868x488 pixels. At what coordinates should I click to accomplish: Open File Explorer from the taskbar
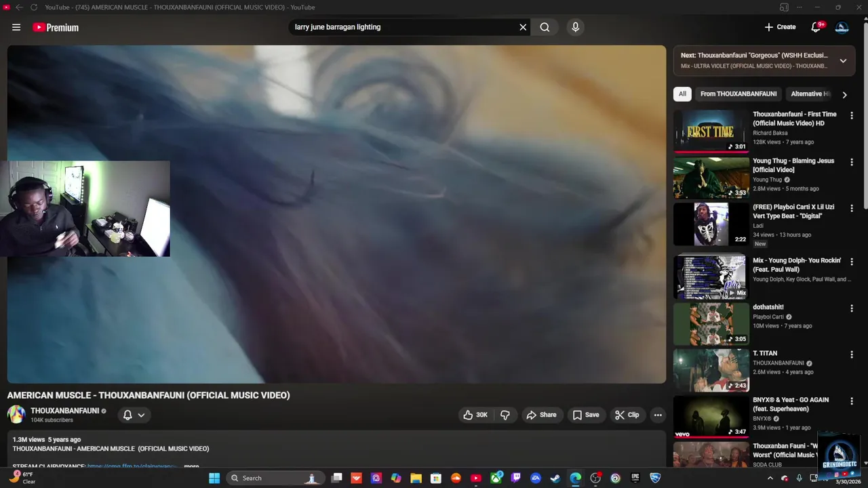click(x=416, y=478)
